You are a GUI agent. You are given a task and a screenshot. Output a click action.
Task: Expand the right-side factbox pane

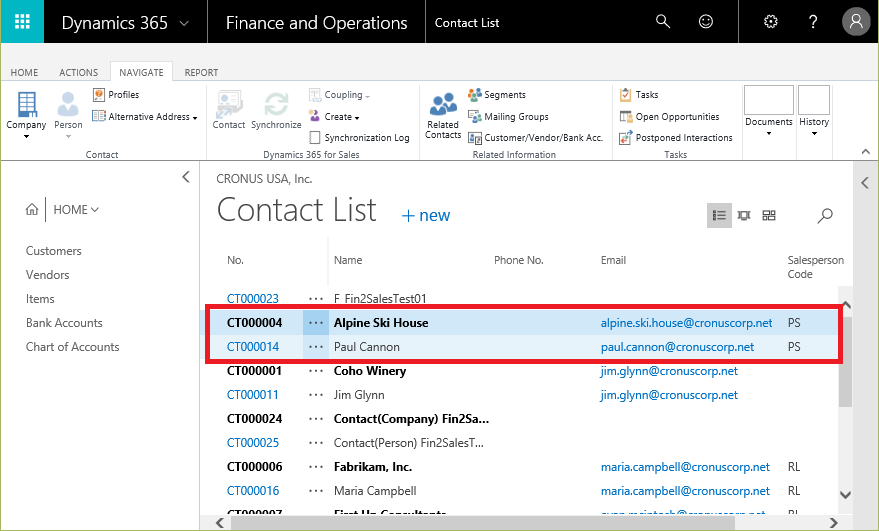tap(865, 183)
